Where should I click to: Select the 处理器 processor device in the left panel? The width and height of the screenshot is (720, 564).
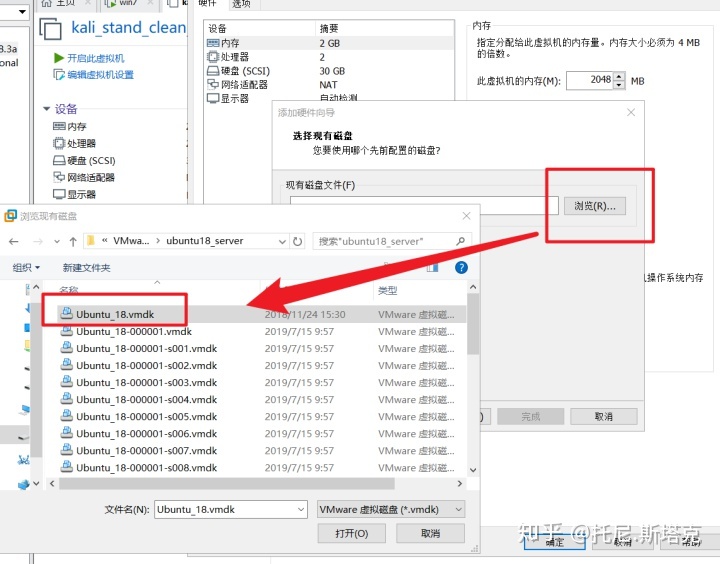74,143
